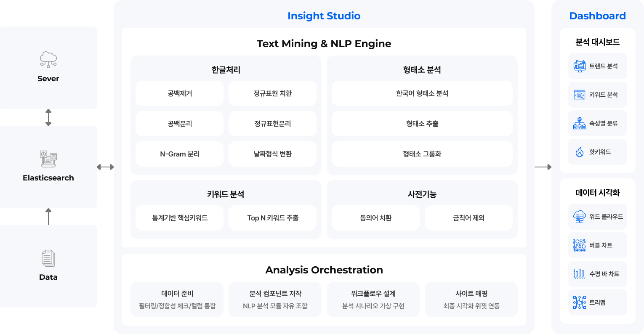The height and width of the screenshot is (334, 644).
Task: Open the 워크플로우 설계 card
Action: click(x=373, y=299)
